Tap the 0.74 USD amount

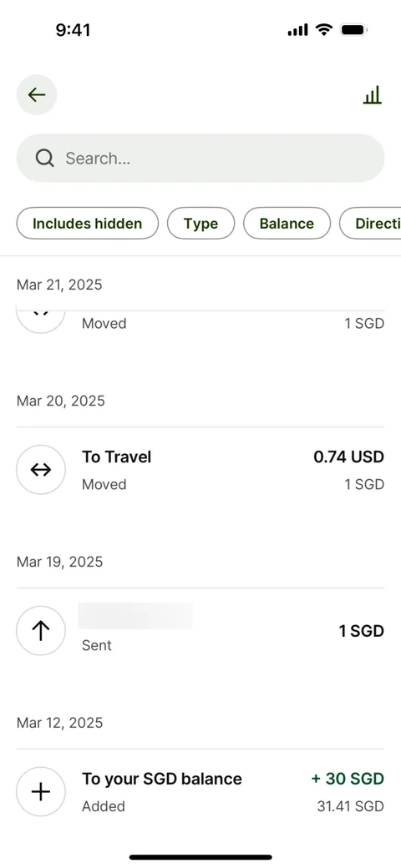(349, 457)
